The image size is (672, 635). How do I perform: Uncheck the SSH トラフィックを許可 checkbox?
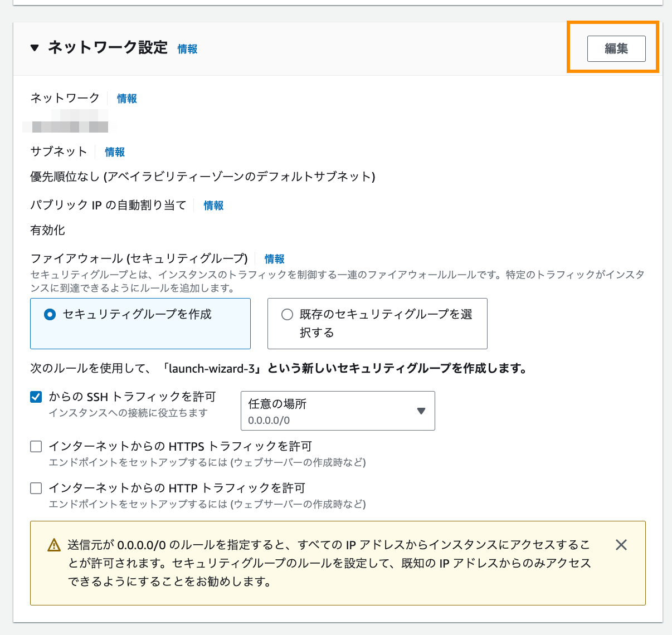pos(36,397)
